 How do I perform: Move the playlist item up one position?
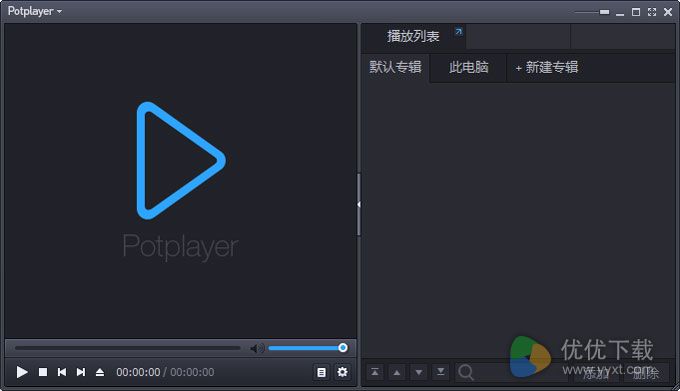coord(396,372)
